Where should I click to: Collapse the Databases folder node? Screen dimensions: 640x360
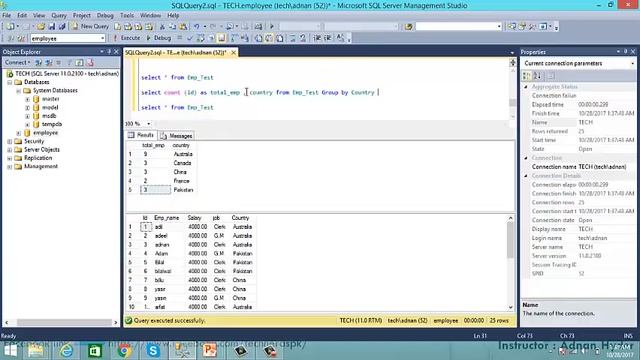(9, 82)
